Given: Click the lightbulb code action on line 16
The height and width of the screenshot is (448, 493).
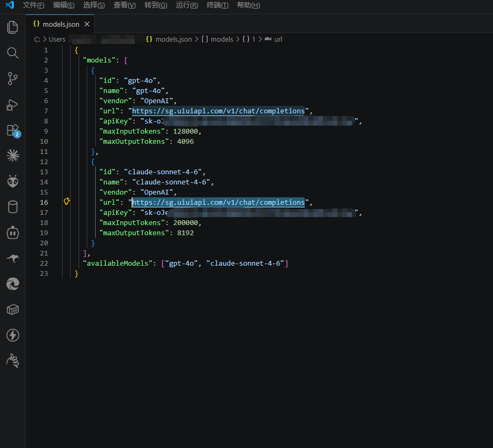Looking at the screenshot, I should (67, 202).
